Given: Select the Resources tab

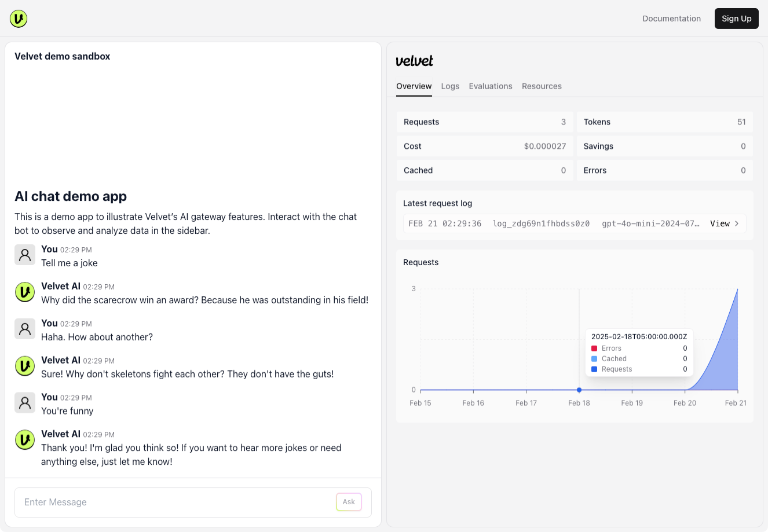Looking at the screenshot, I should pos(542,86).
